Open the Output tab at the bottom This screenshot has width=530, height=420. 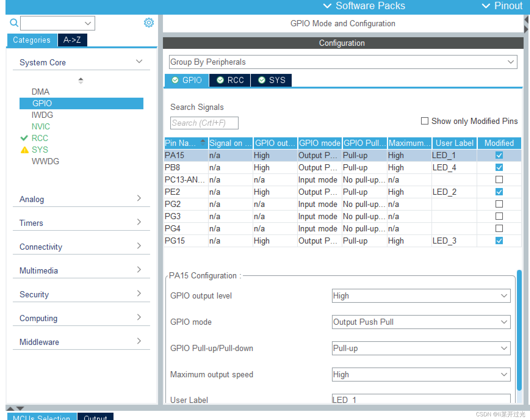point(96,417)
